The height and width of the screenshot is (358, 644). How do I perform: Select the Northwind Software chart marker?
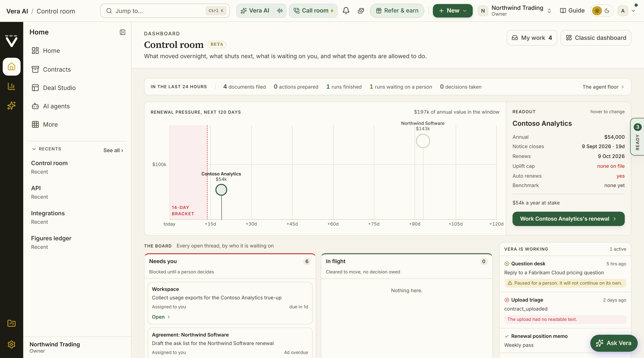tap(423, 141)
